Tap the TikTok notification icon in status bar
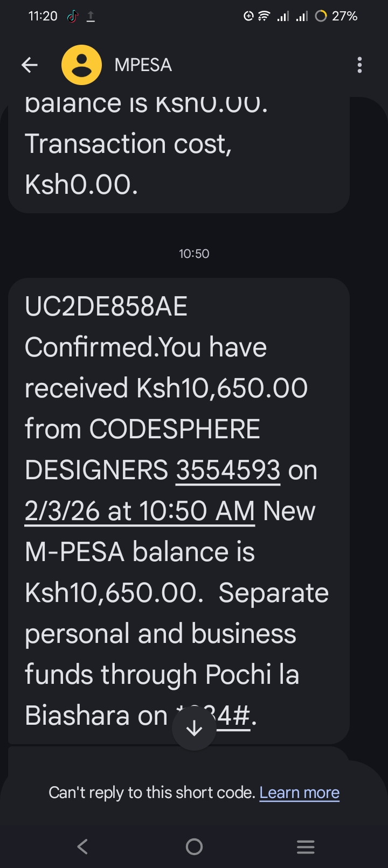Screen dimensions: 388x868 point(72,16)
